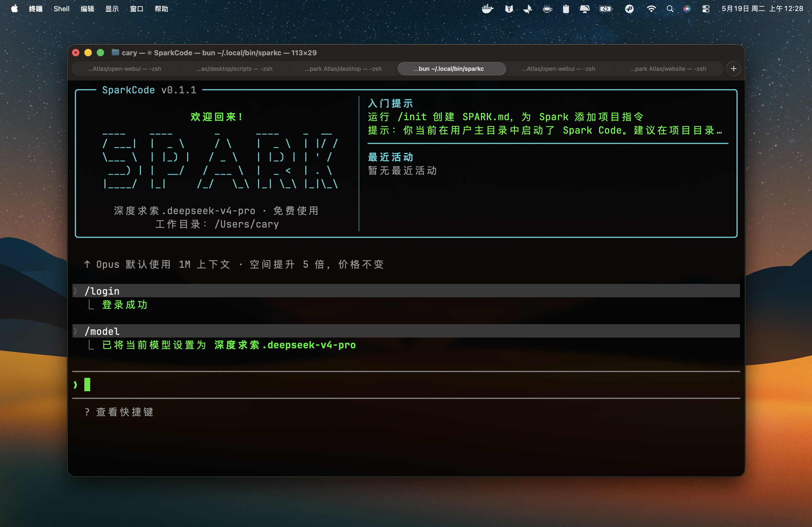Screen dimensions: 812x527
Task: Click the /login command row
Action: [x=406, y=291]
